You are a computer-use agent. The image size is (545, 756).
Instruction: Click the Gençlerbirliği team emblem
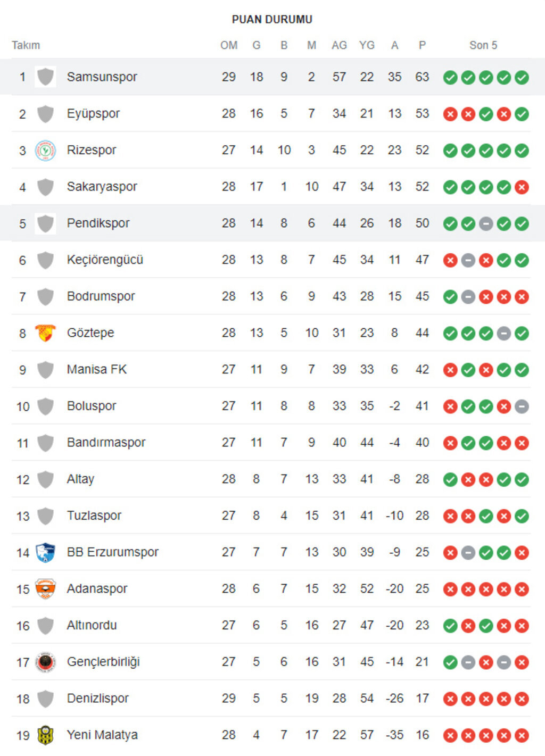[45, 662]
